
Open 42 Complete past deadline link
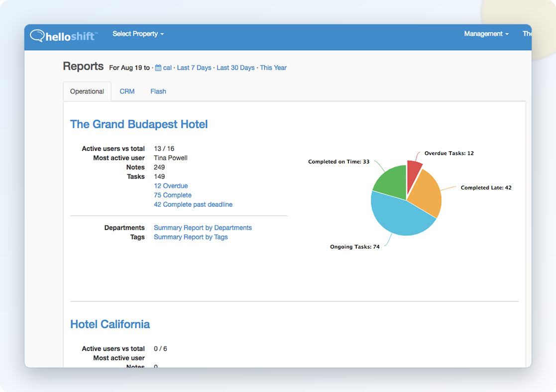pyautogui.click(x=193, y=204)
